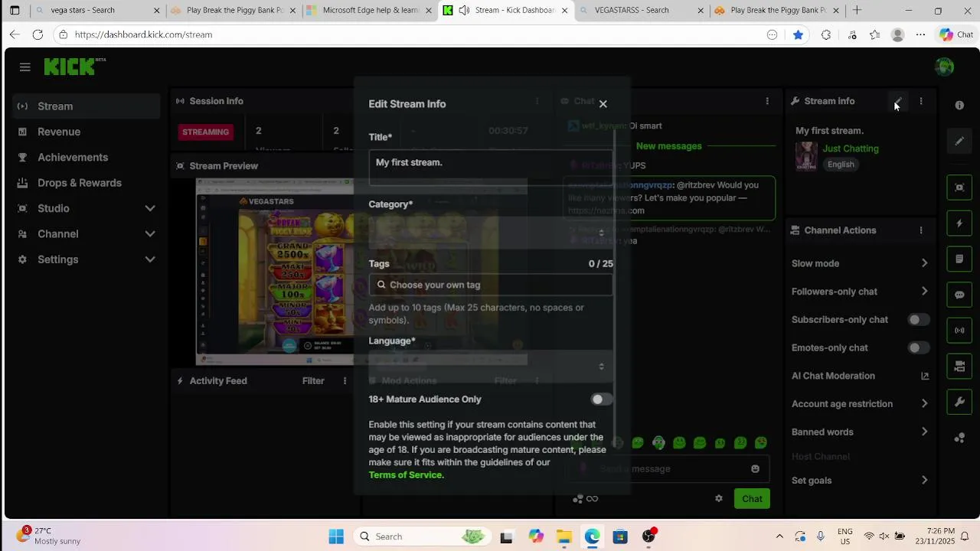Image resolution: width=980 pixels, height=551 pixels.
Task: Toggle broadcast signal icon in right rail
Action: [x=959, y=331]
